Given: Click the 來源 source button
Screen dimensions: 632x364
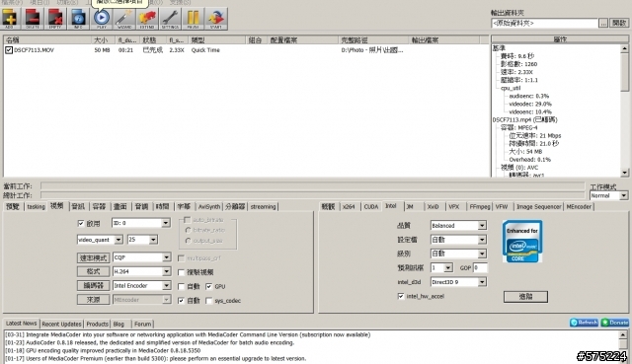Looking at the screenshot, I should click(93, 300).
